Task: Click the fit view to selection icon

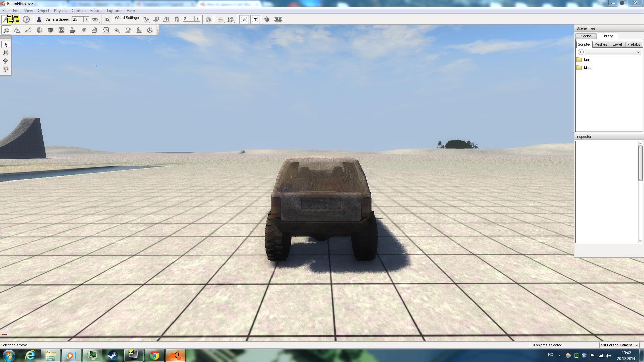Action: click(107, 19)
